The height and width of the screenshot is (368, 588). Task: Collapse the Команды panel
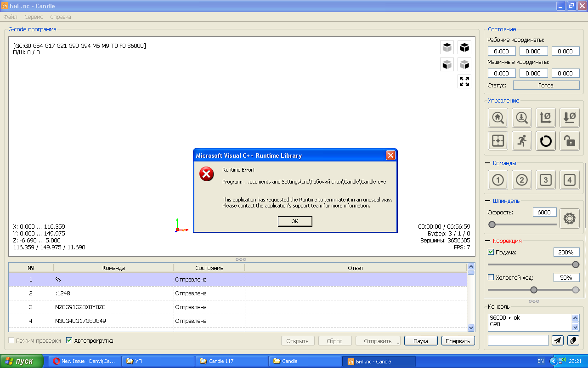pyautogui.click(x=488, y=163)
